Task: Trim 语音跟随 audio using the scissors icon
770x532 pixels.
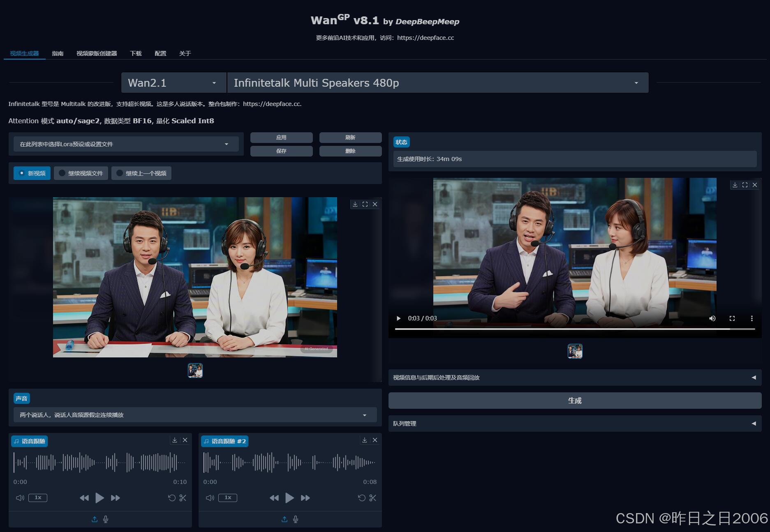Action: pos(183,497)
